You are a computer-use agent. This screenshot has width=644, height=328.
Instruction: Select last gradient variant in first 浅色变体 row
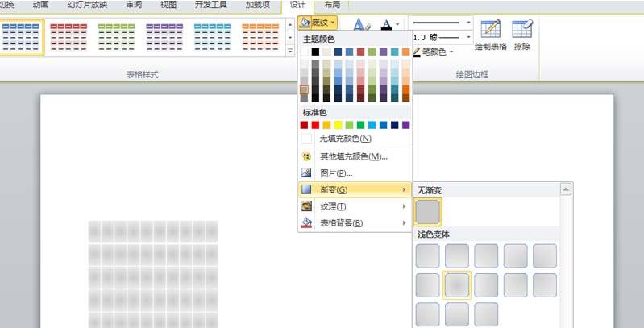tap(545, 255)
